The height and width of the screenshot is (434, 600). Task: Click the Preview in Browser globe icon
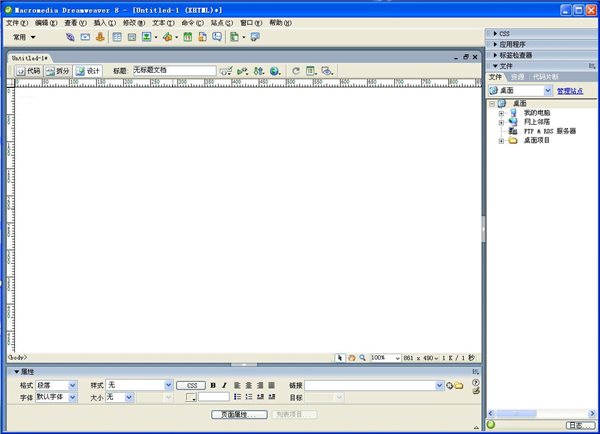pyautogui.click(x=275, y=71)
